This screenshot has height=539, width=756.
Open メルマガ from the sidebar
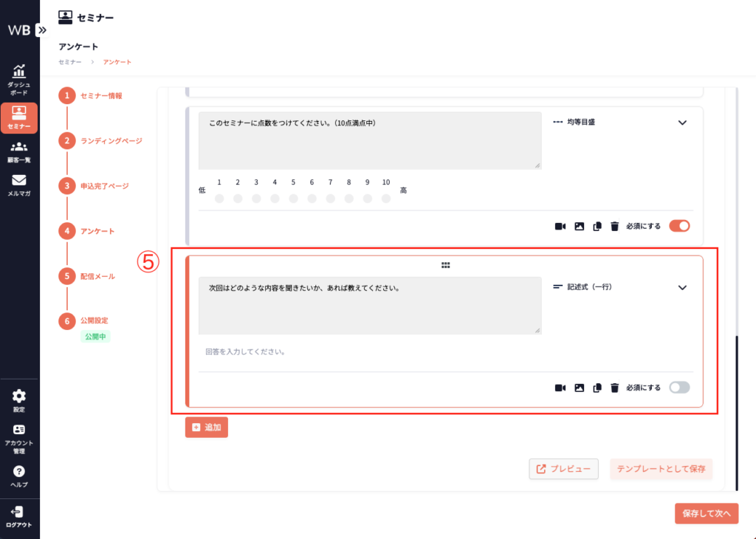coord(20,185)
